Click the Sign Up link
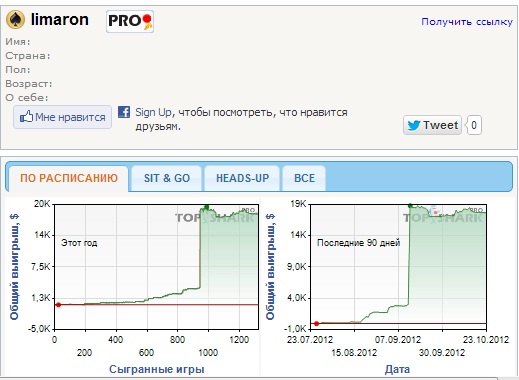 [x=154, y=112]
